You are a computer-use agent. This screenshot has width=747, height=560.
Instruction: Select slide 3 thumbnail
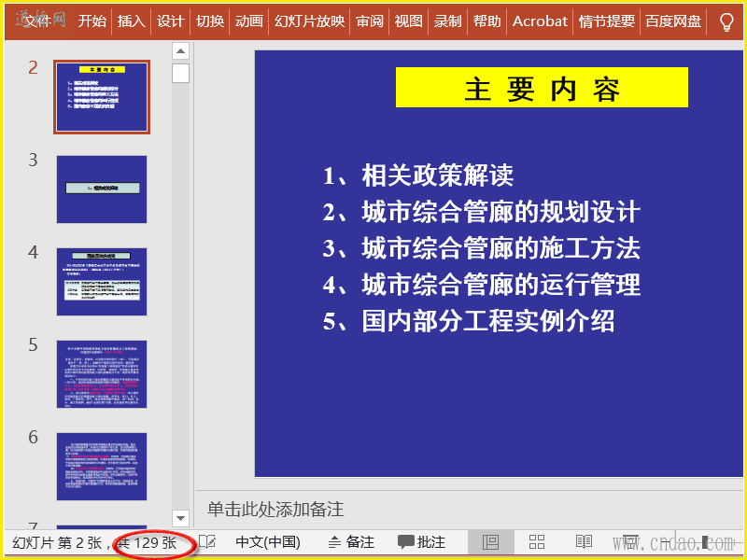tap(102, 189)
